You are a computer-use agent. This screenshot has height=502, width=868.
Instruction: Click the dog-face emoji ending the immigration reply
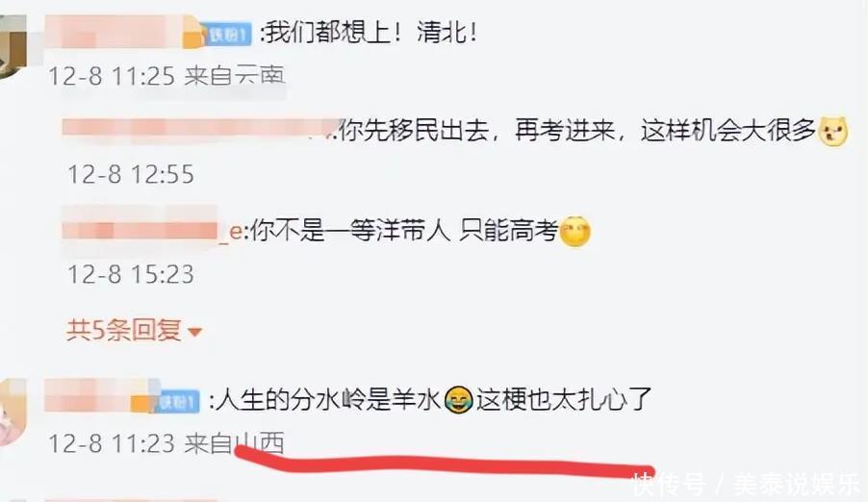(x=833, y=132)
